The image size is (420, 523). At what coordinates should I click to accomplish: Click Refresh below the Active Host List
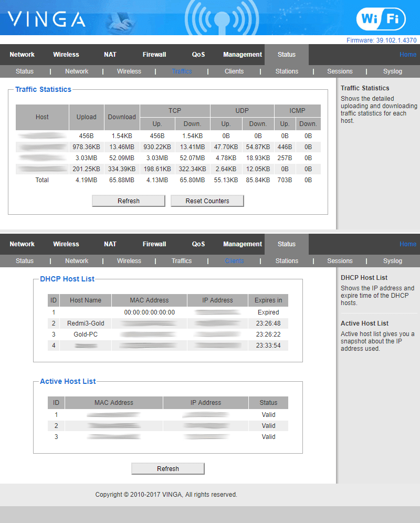[x=168, y=469]
